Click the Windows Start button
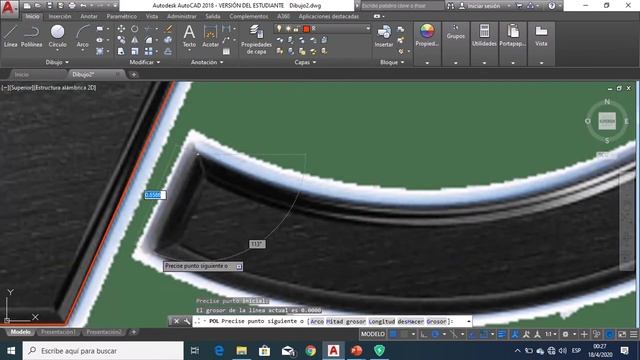The image size is (640, 360). point(11,351)
